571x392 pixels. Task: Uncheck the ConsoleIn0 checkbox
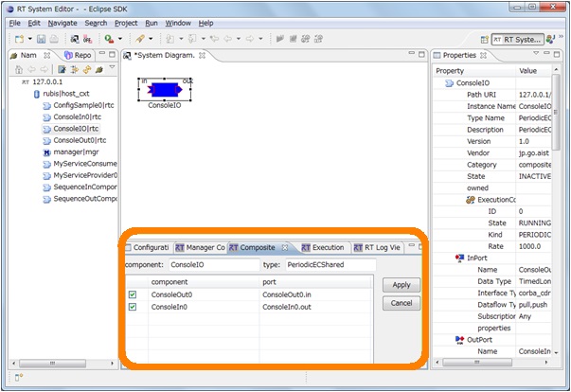pos(133,307)
